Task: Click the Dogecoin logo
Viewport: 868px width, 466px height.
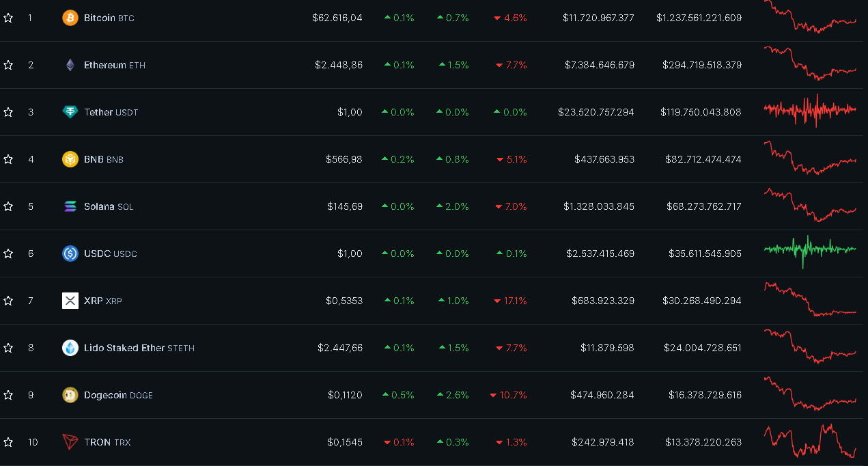Action: pyautogui.click(x=70, y=395)
